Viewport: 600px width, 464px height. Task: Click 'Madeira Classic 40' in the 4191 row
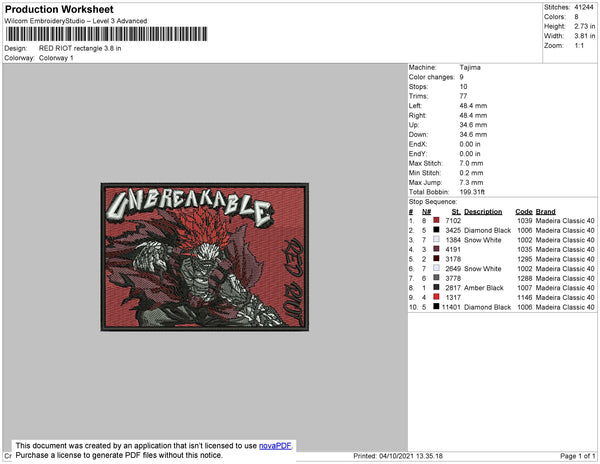coord(565,249)
